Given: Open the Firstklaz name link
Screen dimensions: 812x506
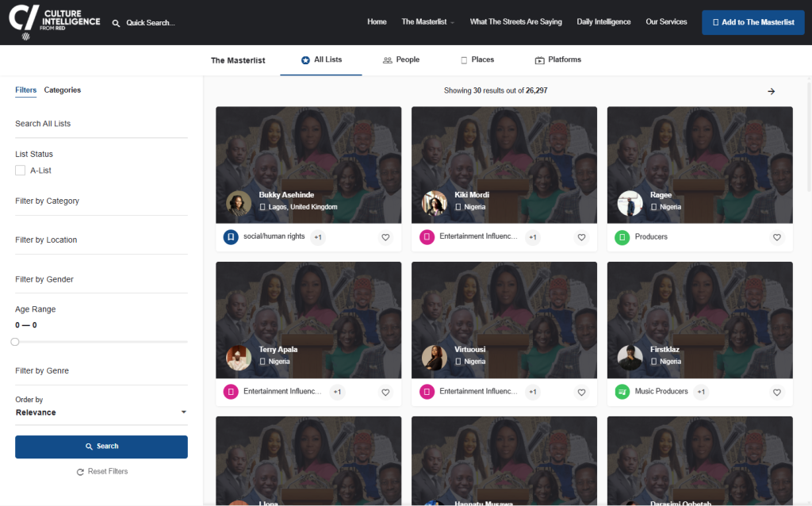Looking at the screenshot, I should [x=665, y=349].
